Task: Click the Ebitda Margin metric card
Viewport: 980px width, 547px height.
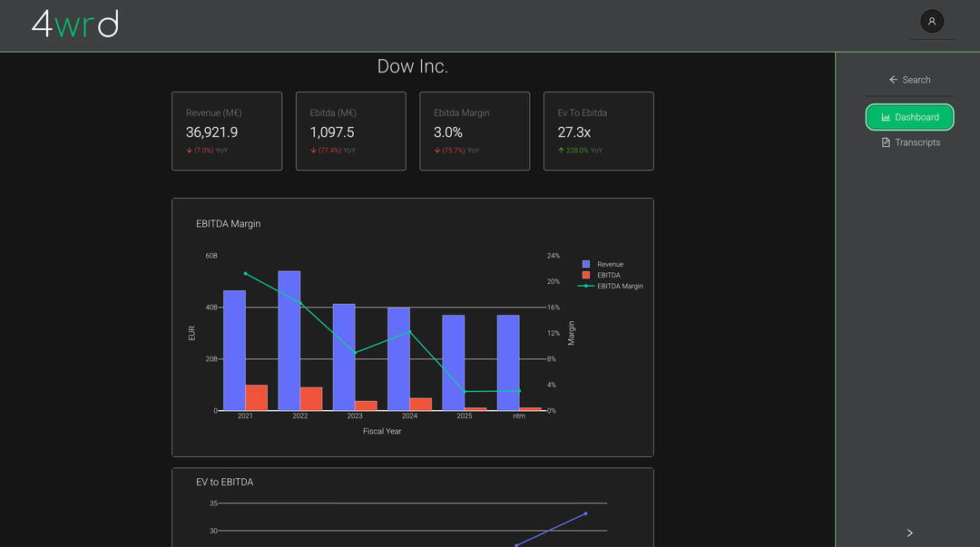Action: (474, 131)
